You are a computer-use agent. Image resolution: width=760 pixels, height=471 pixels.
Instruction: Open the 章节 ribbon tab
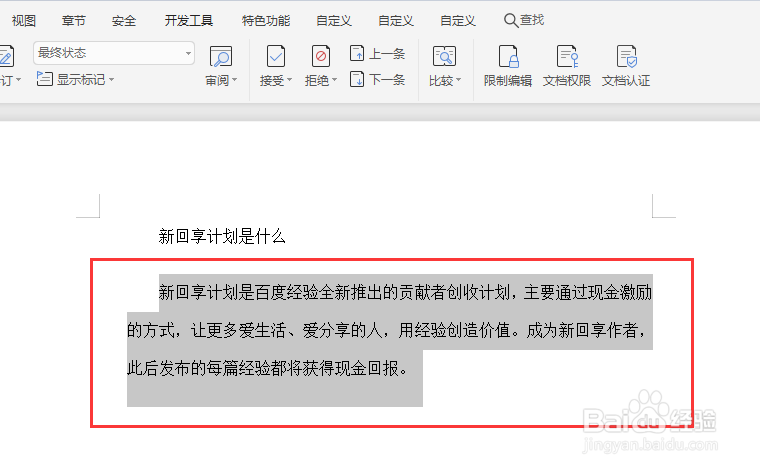tap(74, 20)
